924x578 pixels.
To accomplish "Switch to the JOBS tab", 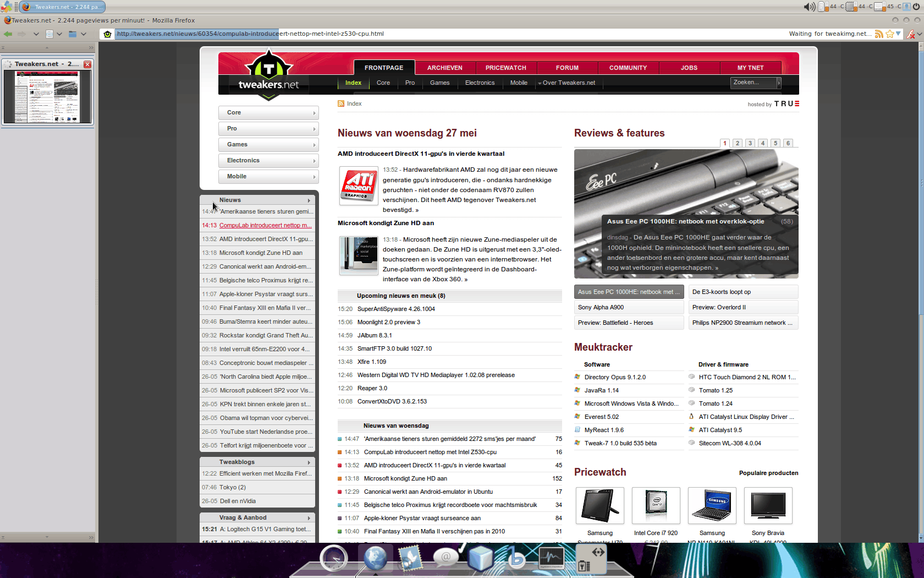I will pos(689,68).
